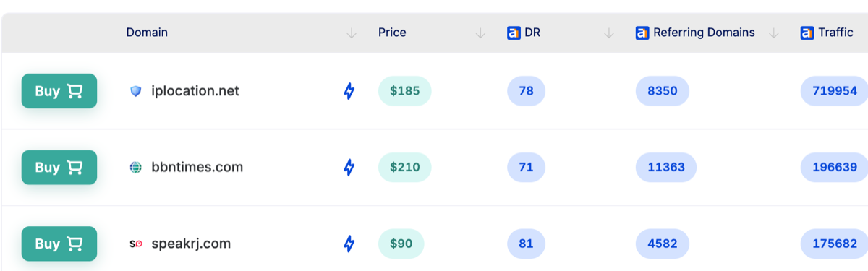Buy the bbntimes.com domain
Screen dimensions: 868x271
point(59,168)
